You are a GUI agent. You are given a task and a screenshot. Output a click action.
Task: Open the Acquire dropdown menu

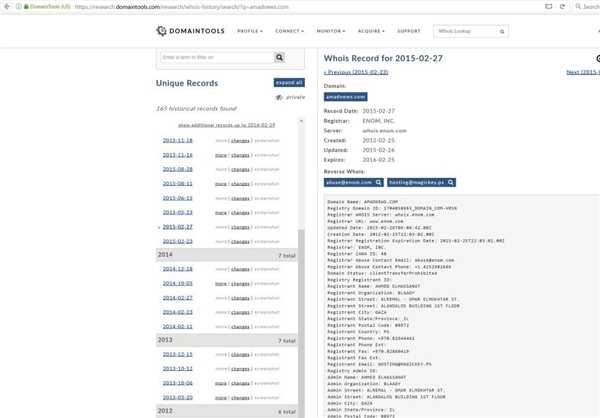pyautogui.click(x=371, y=31)
